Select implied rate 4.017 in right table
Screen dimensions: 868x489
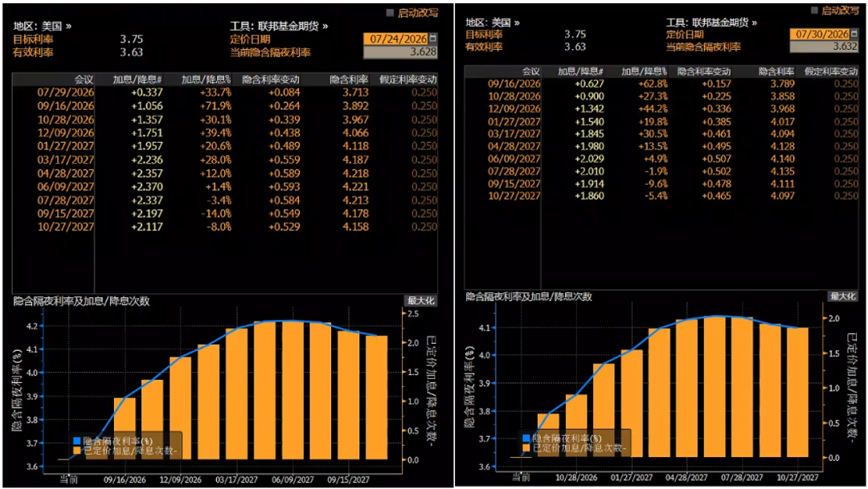pos(782,122)
